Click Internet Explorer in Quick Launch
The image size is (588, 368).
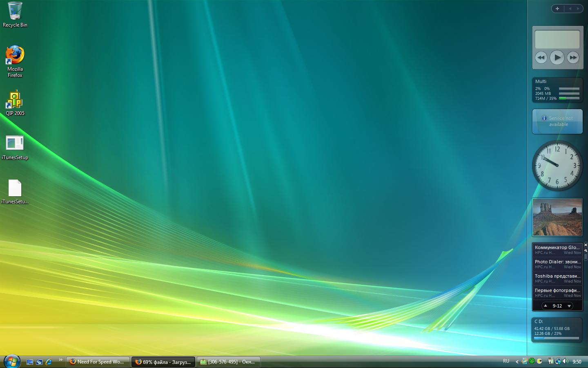coord(49,362)
